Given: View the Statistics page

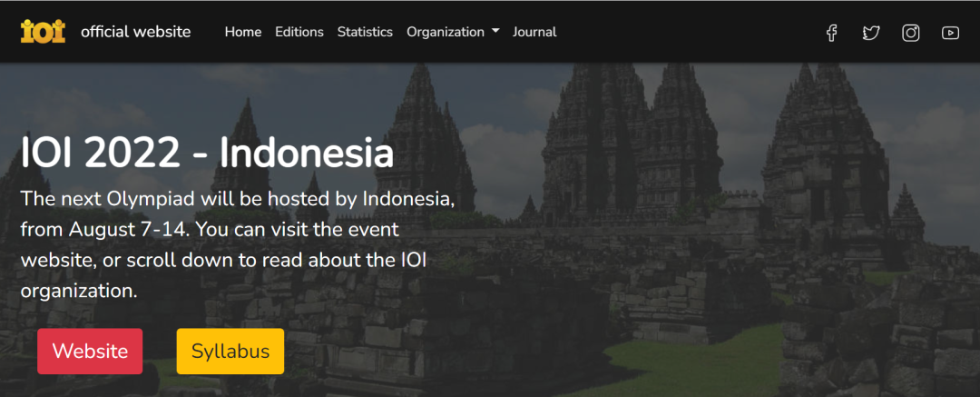Looking at the screenshot, I should pos(365,32).
